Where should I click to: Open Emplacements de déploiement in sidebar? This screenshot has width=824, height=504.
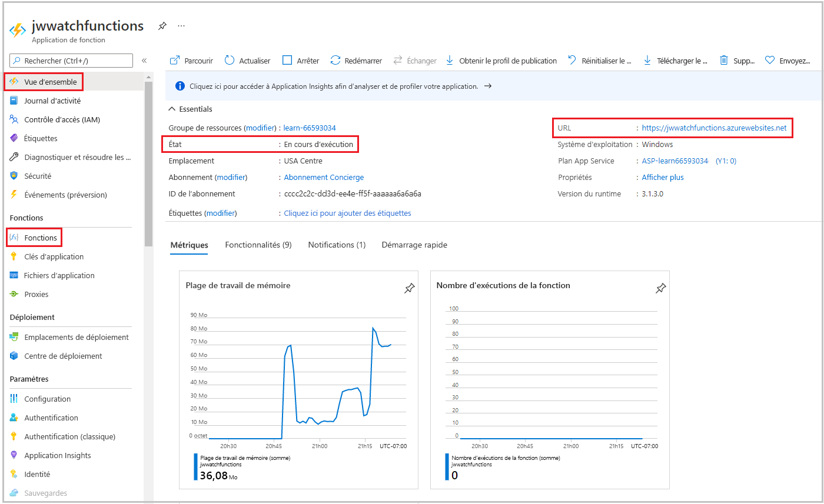pos(77,337)
